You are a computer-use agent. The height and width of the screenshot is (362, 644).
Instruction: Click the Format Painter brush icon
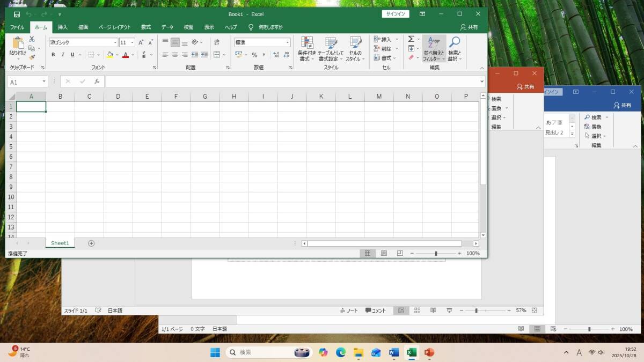(32, 57)
